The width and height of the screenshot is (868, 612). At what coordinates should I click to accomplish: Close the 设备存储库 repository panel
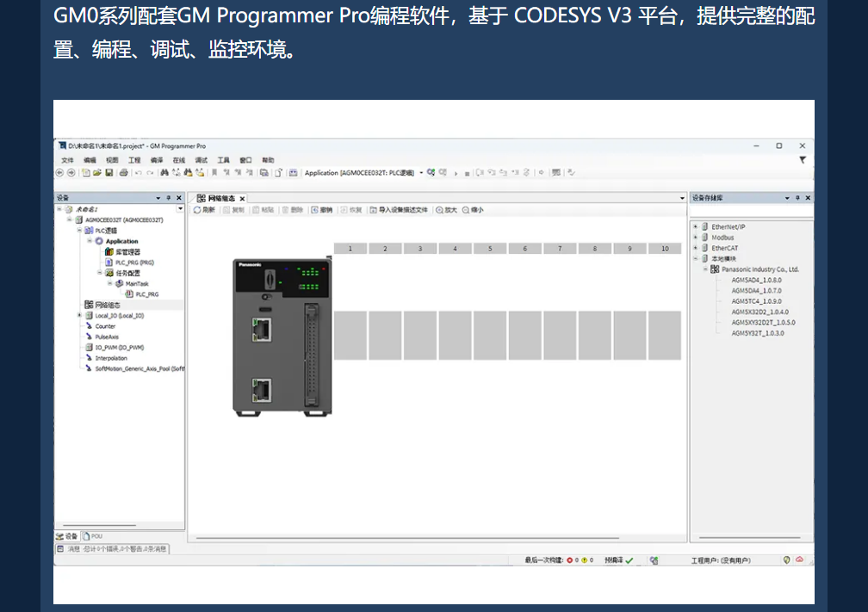808,198
